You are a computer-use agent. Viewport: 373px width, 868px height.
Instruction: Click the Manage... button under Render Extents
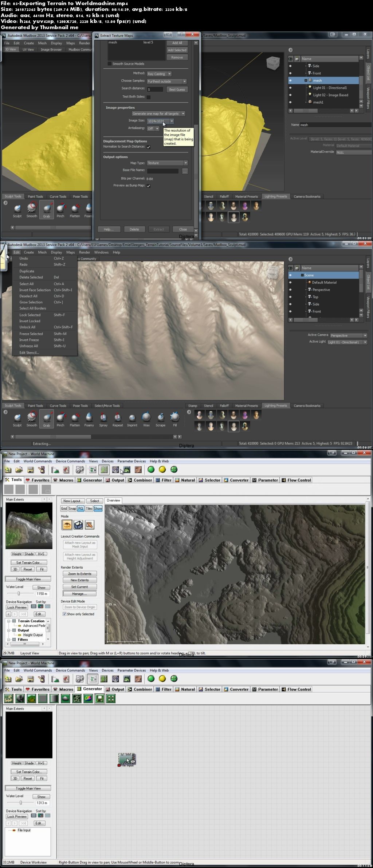pos(80,594)
